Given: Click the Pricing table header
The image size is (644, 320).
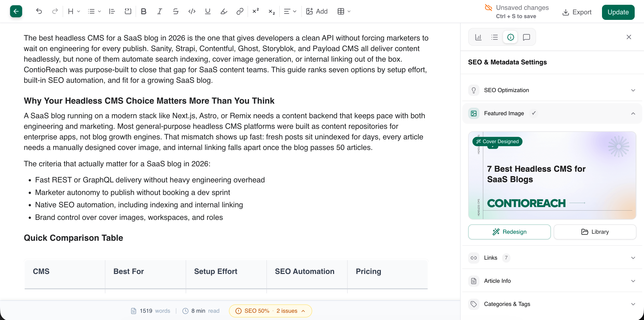Looking at the screenshot, I should (388, 274).
